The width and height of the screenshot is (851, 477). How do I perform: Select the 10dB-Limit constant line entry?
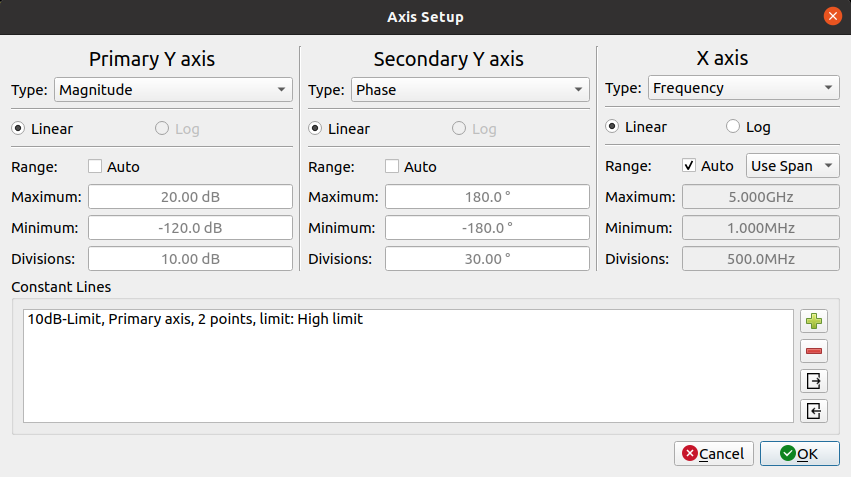(195, 320)
